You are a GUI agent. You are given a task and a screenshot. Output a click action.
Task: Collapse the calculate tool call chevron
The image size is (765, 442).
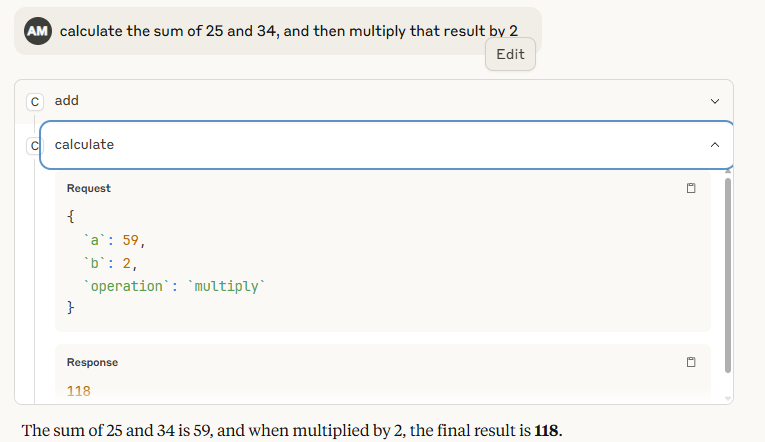714,145
